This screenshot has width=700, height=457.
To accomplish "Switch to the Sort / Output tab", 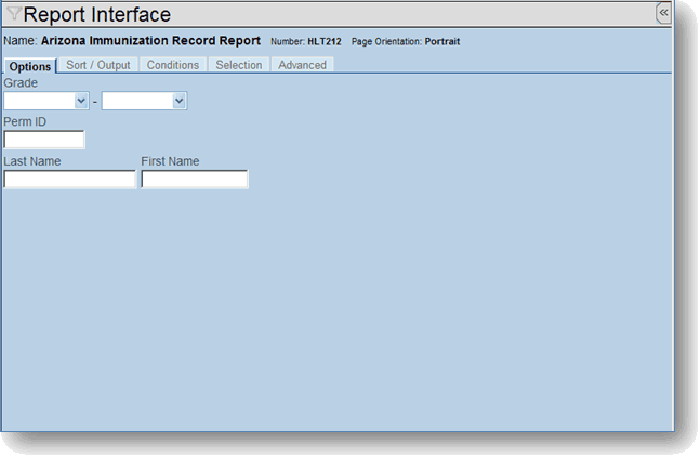I will click(x=98, y=65).
